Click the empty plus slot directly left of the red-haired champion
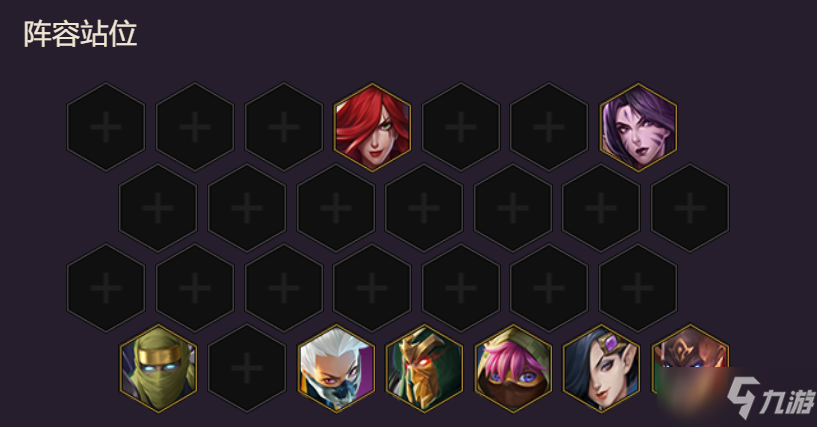Screen dimensions: 817x427 coord(284,127)
